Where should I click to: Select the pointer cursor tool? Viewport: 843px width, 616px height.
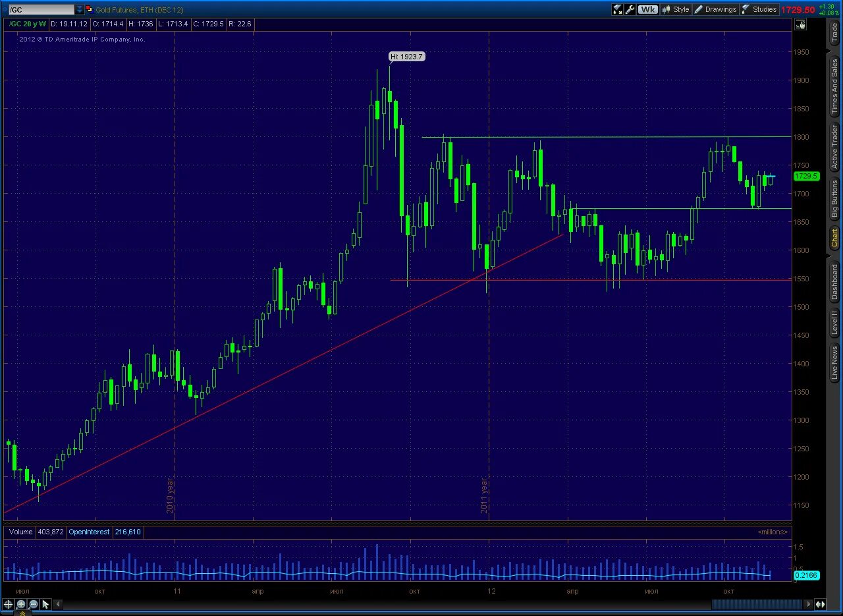click(x=45, y=603)
